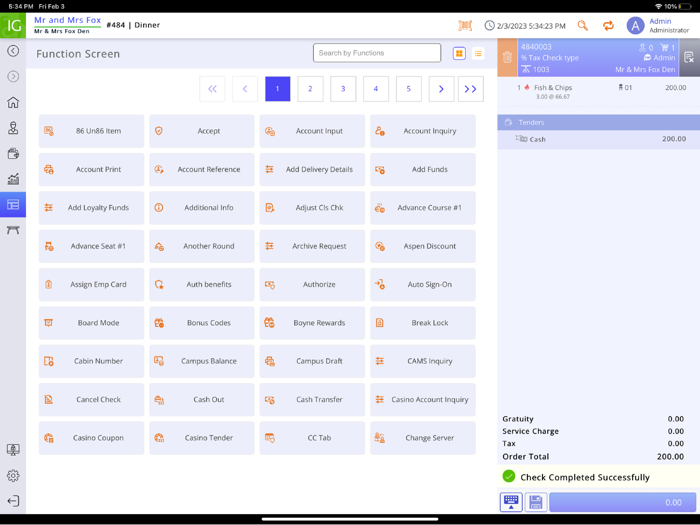Select function page 5
The width and height of the screenshot is (700, 525).
[408, 89]
